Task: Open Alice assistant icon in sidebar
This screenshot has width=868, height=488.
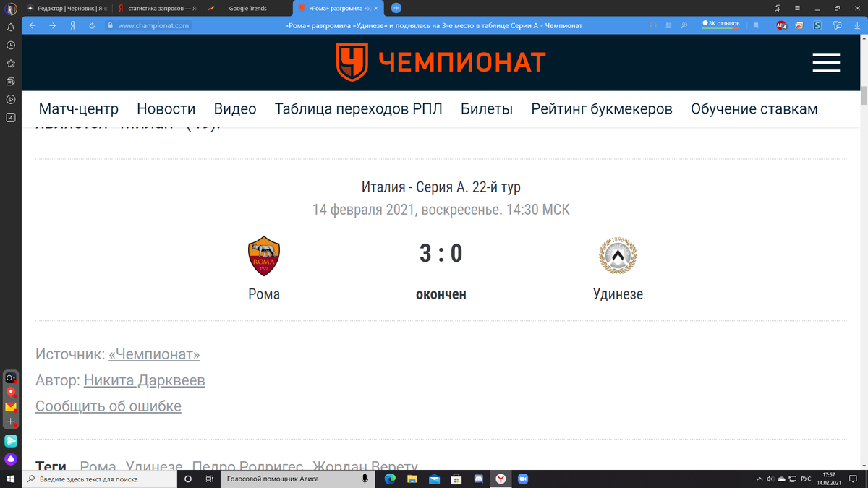Action: pos(11,459)
